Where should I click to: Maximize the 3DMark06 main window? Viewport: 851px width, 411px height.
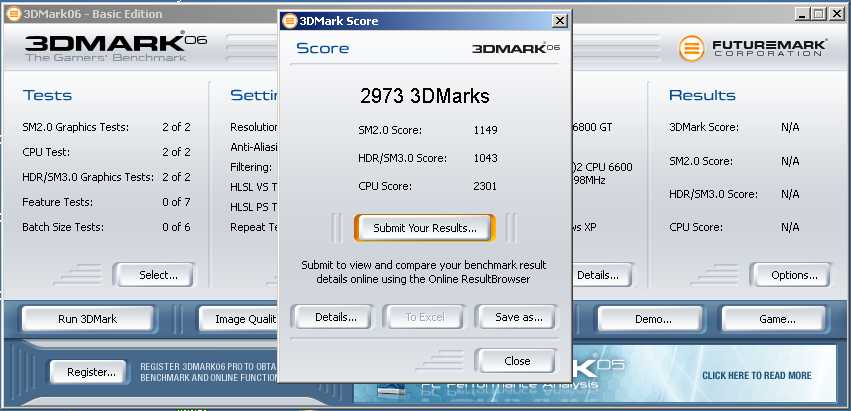(820, 14)
